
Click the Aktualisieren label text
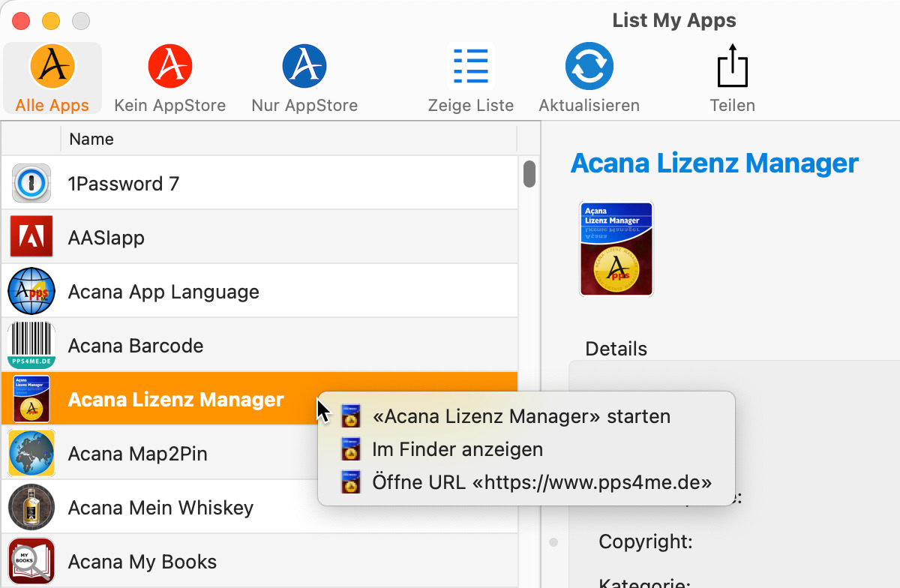point(589,106)
